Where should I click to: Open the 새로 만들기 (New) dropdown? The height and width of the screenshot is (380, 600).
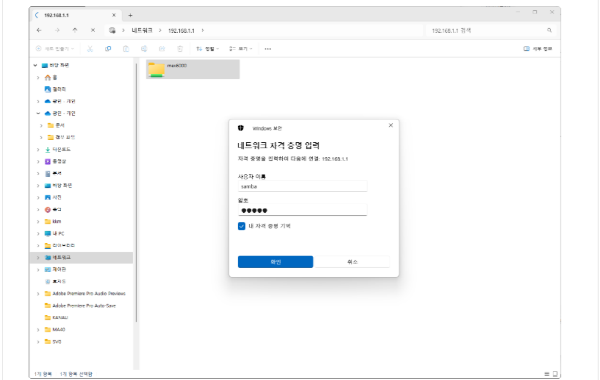55,49
